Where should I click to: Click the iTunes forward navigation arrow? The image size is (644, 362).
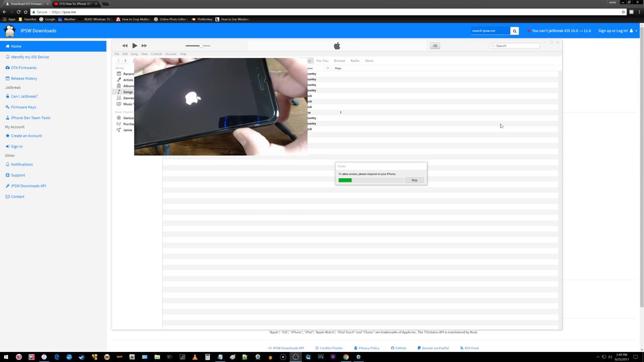tap(125, 61)
